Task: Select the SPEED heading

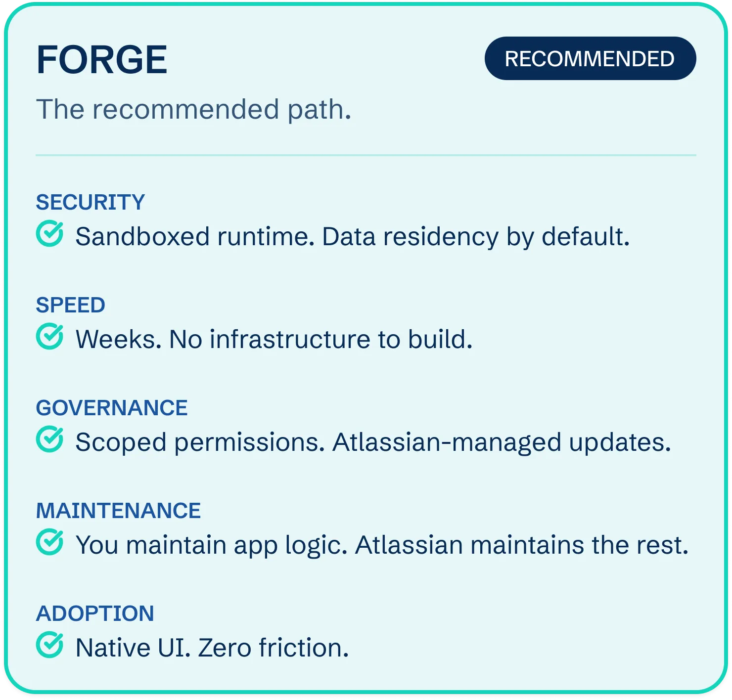Action: pyautogui.click(x=71, y=305)
